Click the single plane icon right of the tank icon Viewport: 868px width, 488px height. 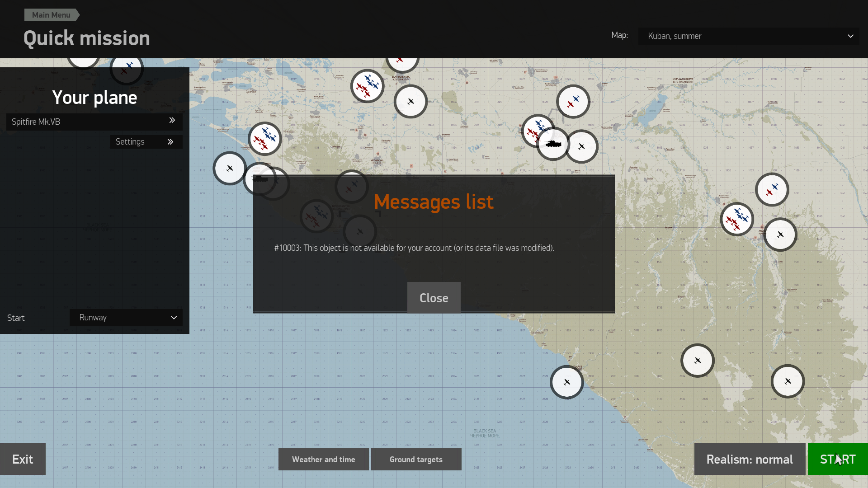[x=582, y=146]
